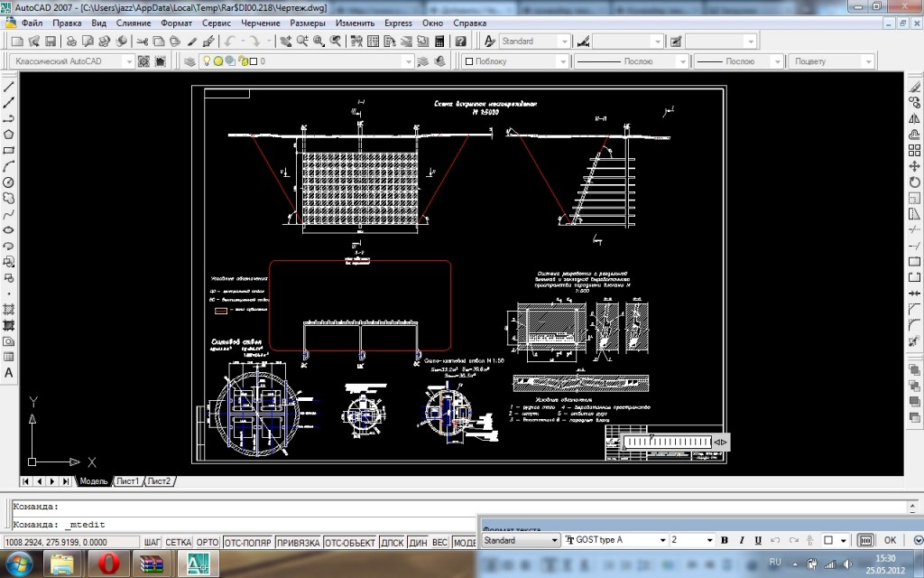Create a new drawing with the New icon
This screenshot has height=578, width=924.
tap(17, 42)
